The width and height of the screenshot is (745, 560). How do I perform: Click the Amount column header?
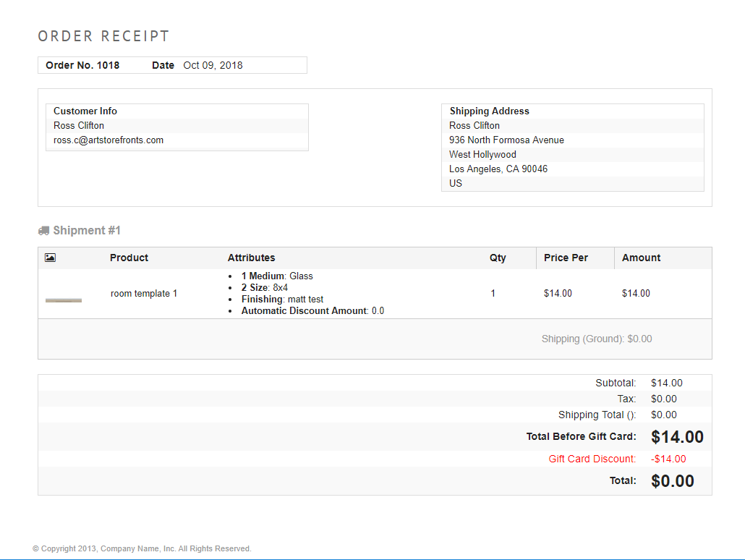pos(641,258)
